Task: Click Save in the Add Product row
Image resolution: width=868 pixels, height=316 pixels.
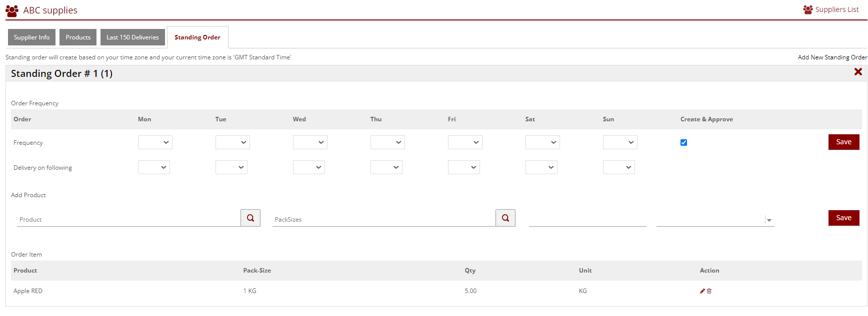Action: point(843,218)
